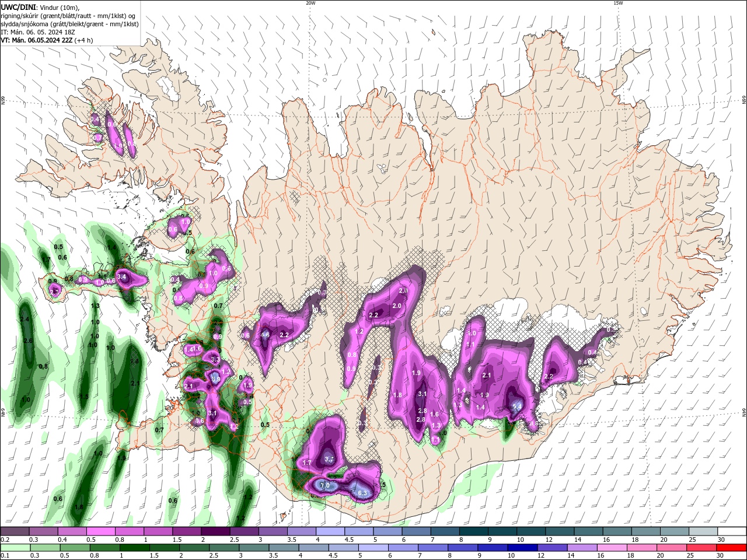Click the '3.7' precipitation value on the map
The height and width of the screenshot is (560, 747).
click(329, 460)
